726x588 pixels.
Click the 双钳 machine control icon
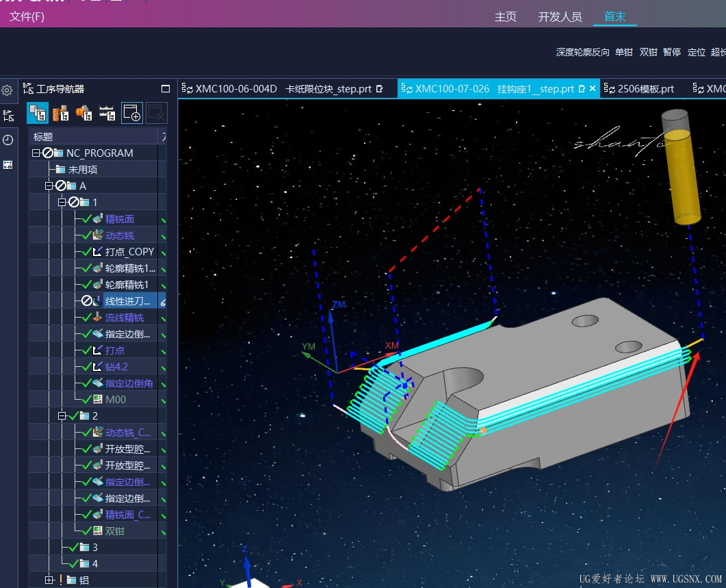coord(98,531)
